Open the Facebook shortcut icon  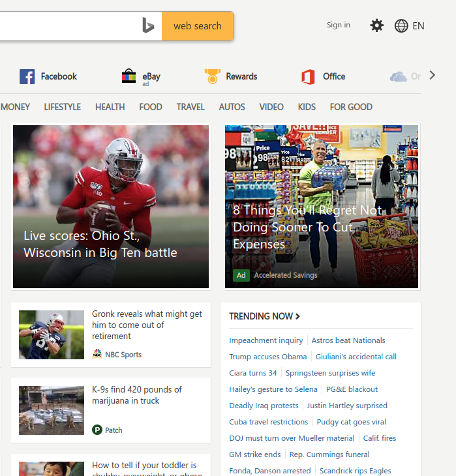click(x=27, y=76)
